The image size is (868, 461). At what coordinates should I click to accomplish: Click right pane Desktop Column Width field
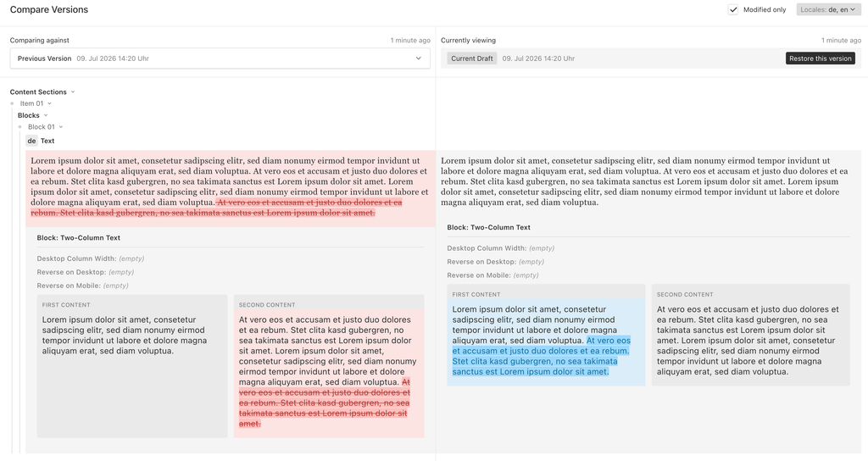[x=501, y=248]
